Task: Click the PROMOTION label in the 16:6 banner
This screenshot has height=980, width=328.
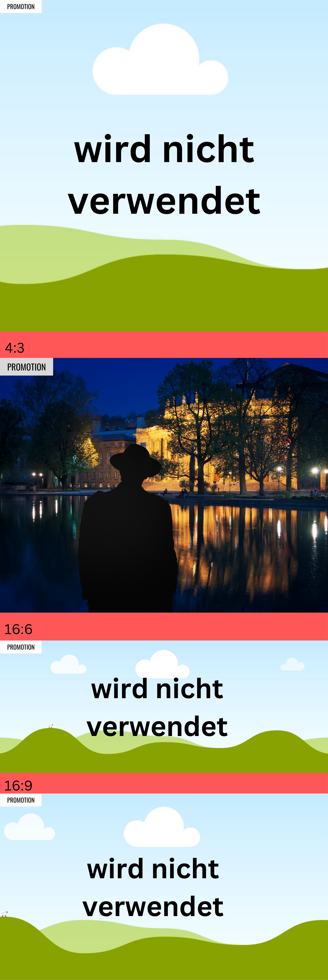Action: pos(21,647)
